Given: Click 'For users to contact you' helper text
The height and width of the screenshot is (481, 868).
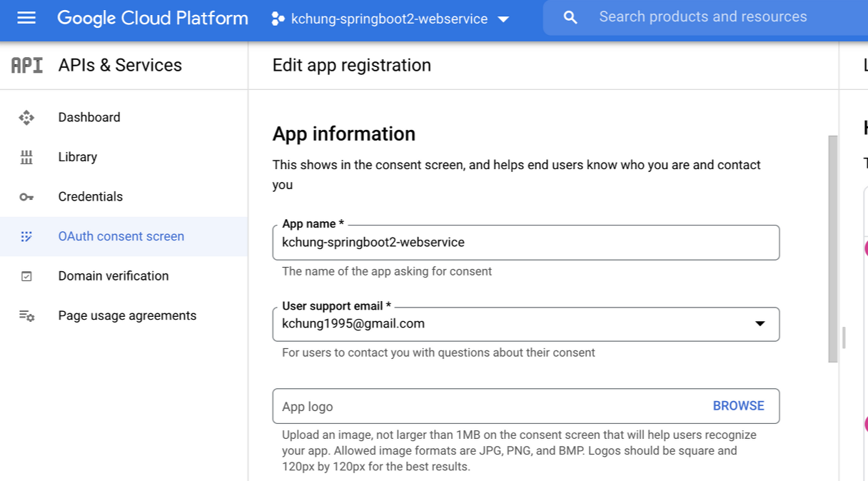Looking at the screenshot, I should [438, 353].
